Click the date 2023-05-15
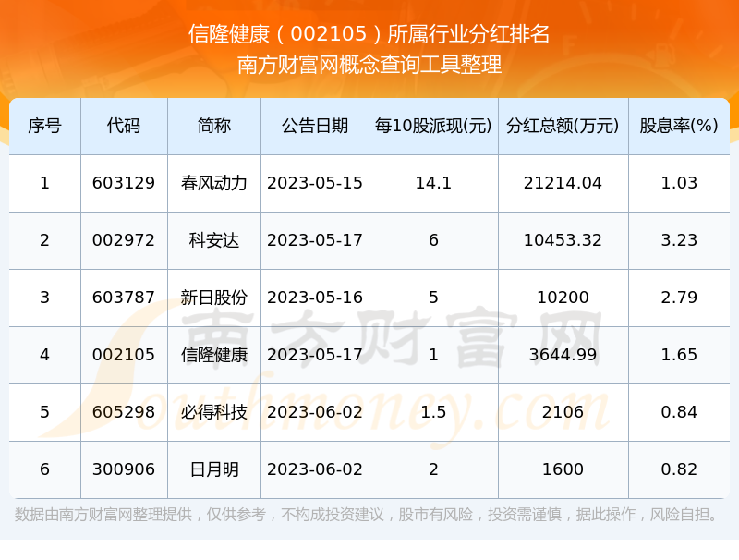Viewport: 739px width, 560px height. [315, 183]
